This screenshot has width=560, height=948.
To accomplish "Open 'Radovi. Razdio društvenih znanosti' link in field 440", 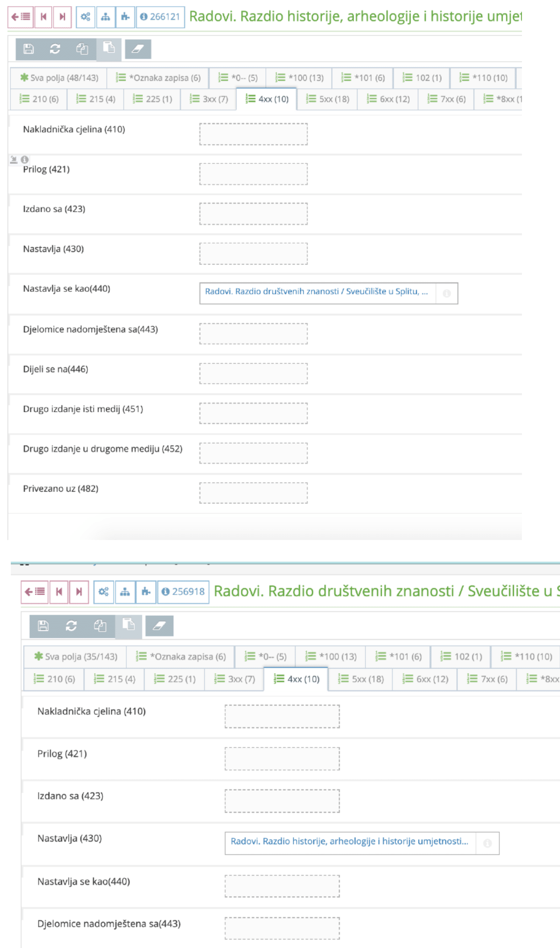I will point(316,291).
